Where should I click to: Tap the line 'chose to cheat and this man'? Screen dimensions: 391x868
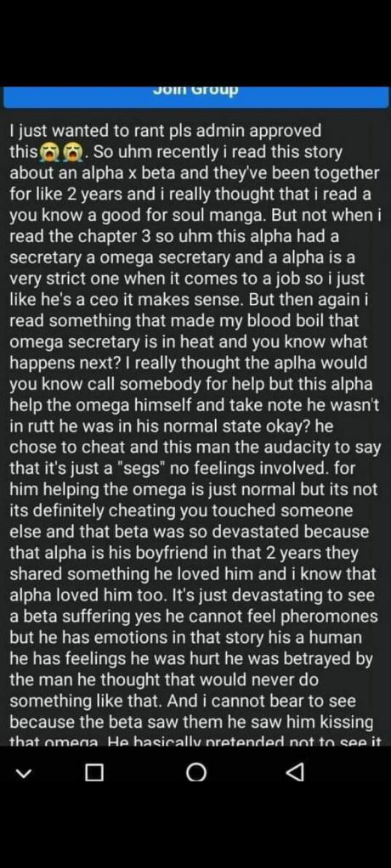tap(120, 446)
